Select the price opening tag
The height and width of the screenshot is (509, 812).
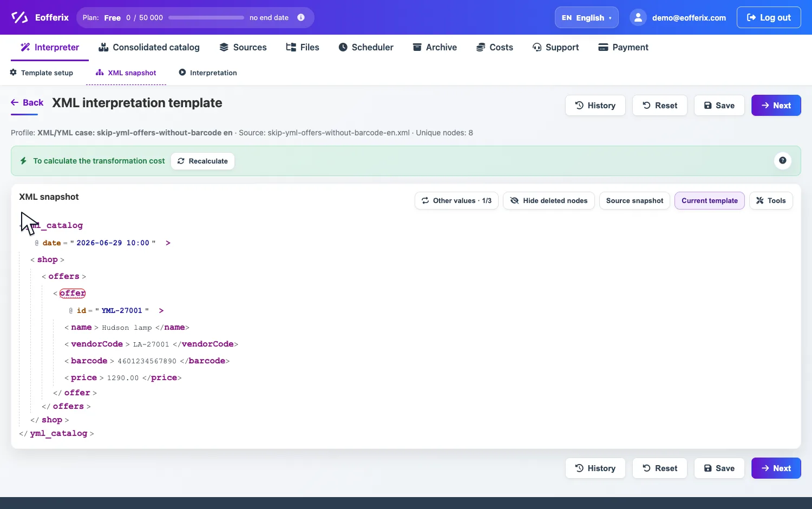click(84, 377)
